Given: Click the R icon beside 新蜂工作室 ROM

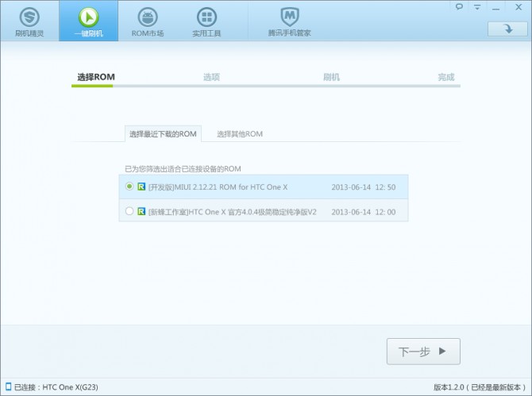Looking at the screenshot, I should [x=141, y=212].
